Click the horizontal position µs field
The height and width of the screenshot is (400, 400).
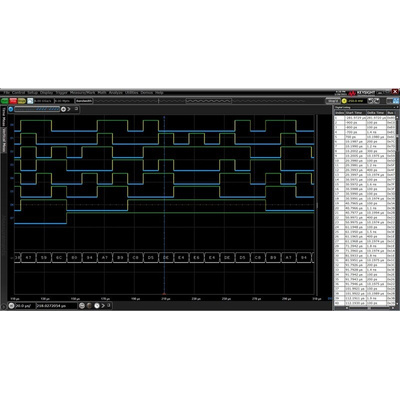56,306
